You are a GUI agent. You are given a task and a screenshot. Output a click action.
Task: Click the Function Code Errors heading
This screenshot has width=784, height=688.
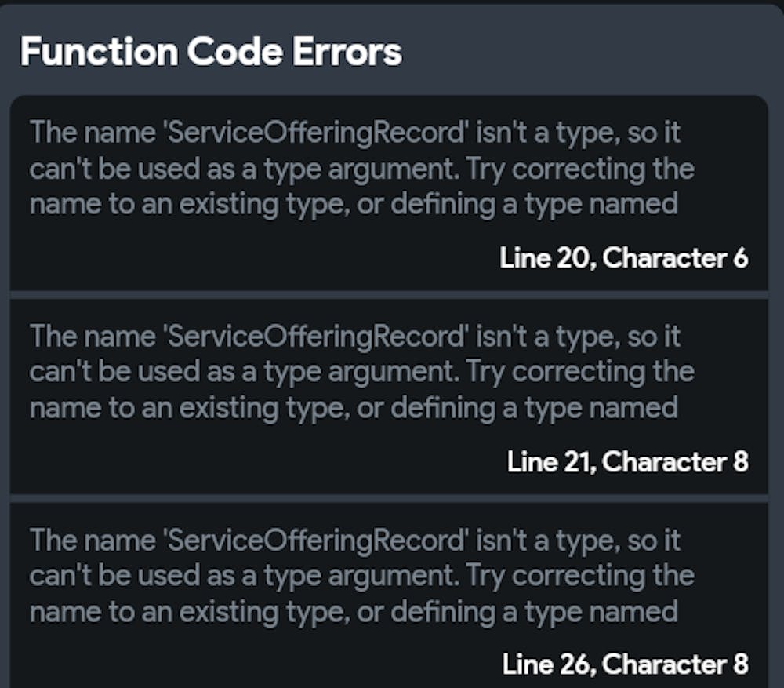point(210,52)
